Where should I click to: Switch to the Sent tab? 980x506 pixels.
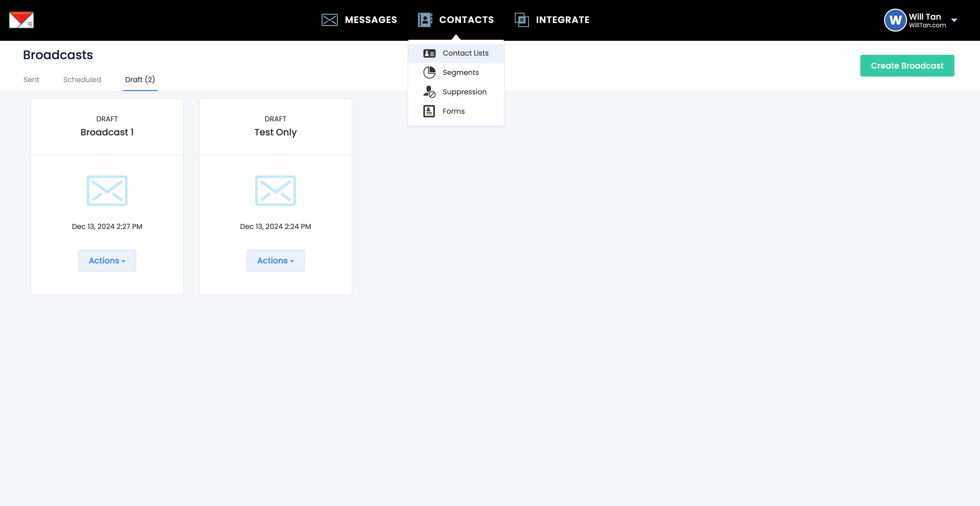(31, 80)
